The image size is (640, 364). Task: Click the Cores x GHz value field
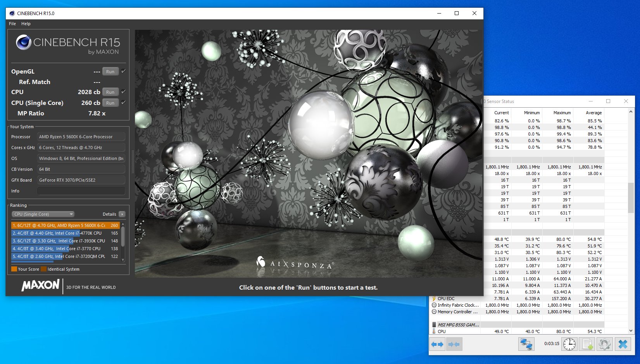tap(81, 148)
